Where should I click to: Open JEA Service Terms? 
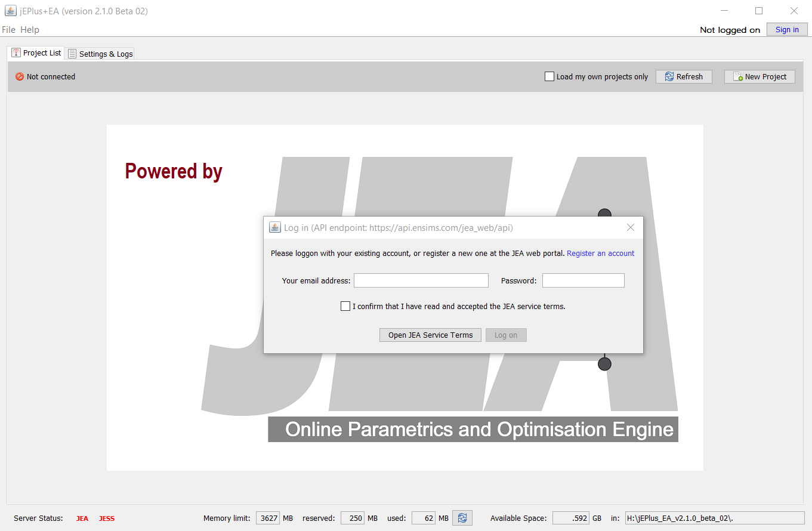coord(430,335)
